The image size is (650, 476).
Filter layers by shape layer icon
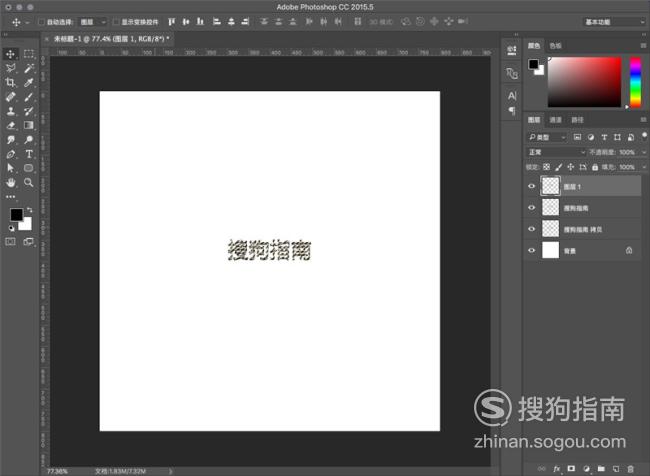(x=617, y=137)
